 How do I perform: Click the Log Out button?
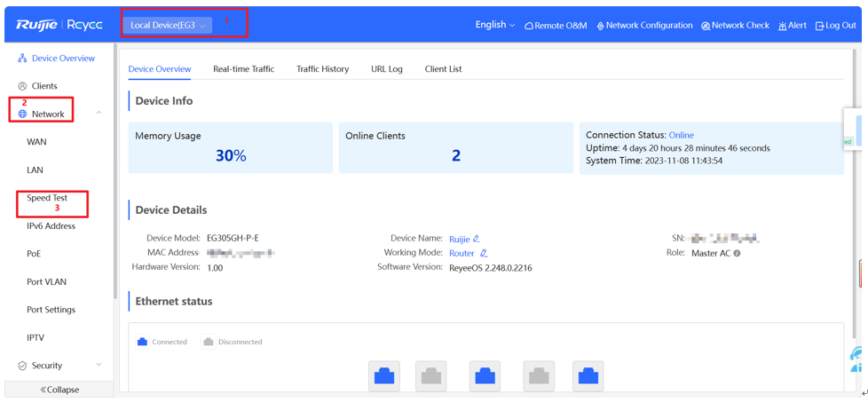click(x=835, y=26)
